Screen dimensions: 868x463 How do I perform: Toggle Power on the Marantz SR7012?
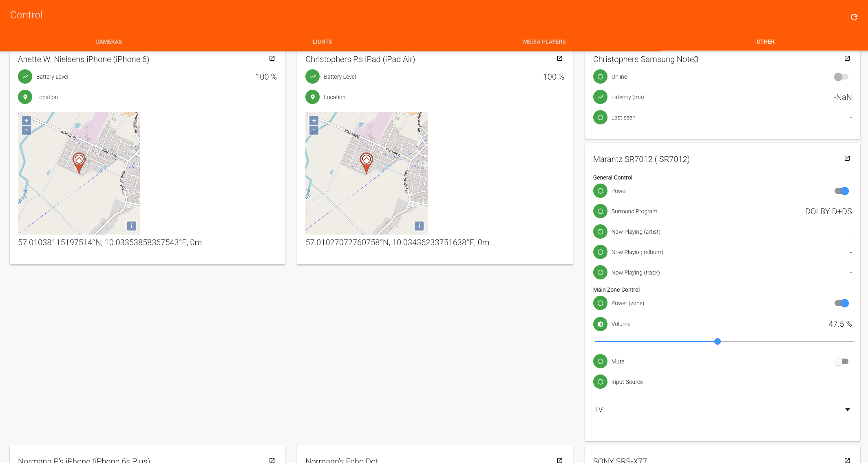pos(841,191)
